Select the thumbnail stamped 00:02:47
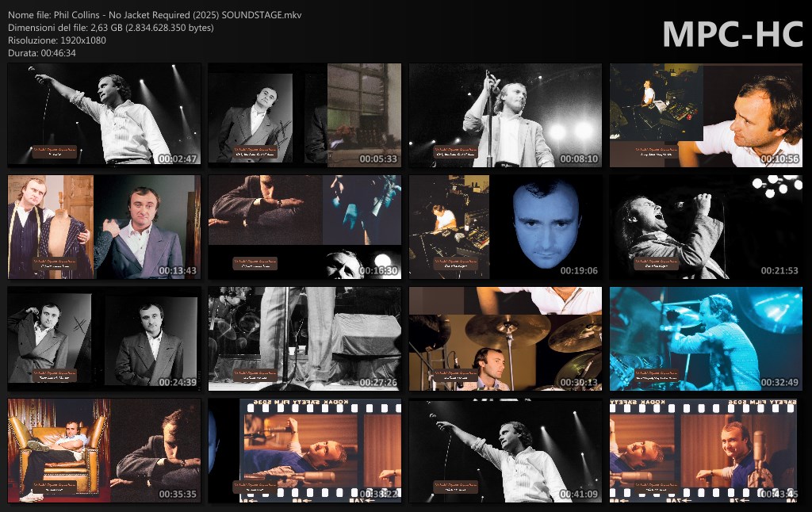The height and width of the screenshot is (512, 812). (104, 115)
